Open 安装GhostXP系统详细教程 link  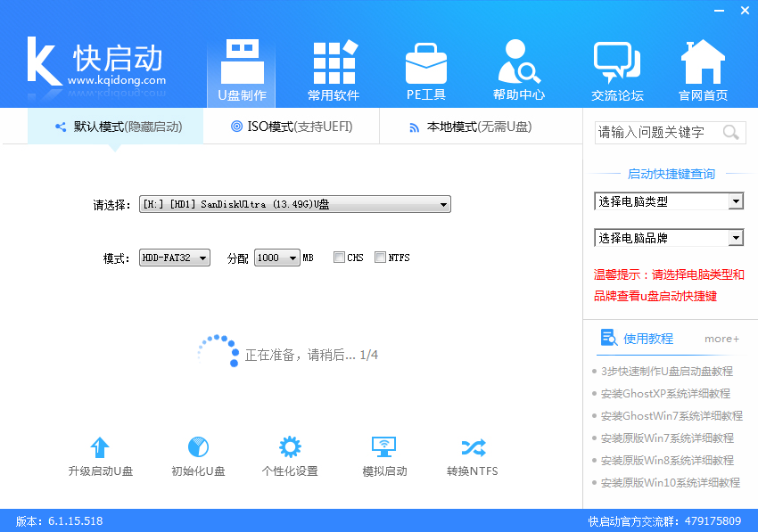[x=665, y=393]
